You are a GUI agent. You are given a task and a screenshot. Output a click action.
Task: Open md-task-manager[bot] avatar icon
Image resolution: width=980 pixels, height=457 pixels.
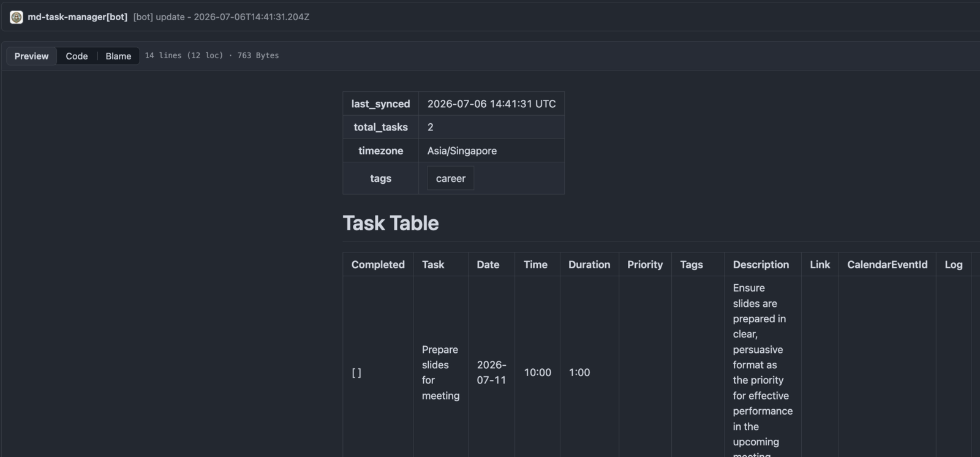[17, 17]
